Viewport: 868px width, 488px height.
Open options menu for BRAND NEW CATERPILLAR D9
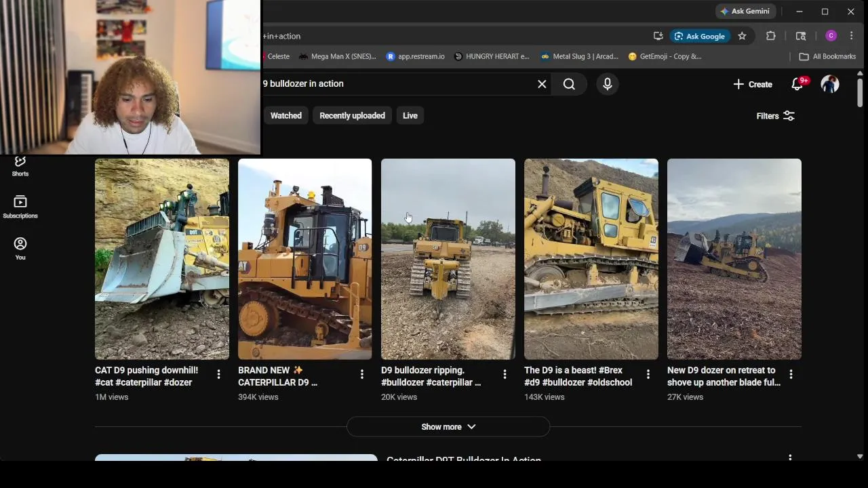361,374
